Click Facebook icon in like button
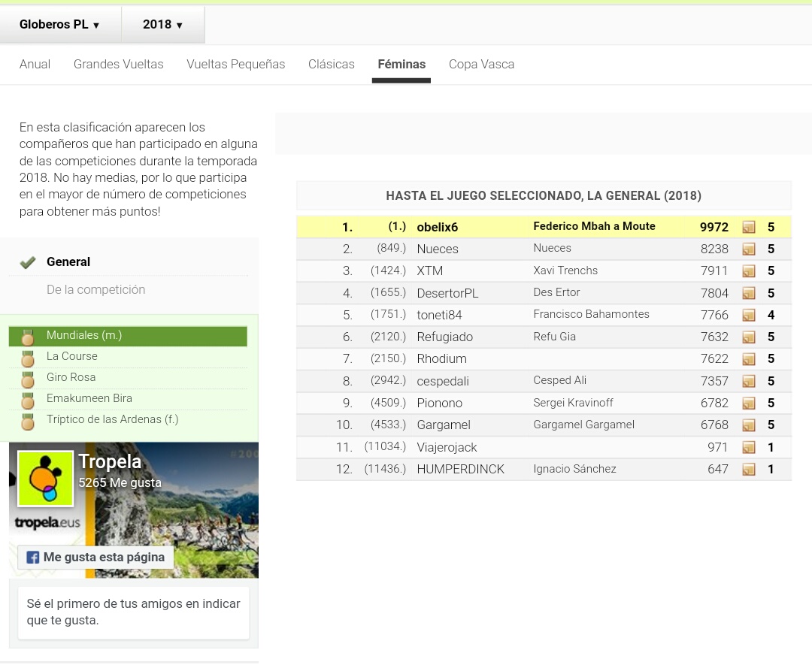The height and width of the screenshot is (671, 812). click(x=32, y=558)
